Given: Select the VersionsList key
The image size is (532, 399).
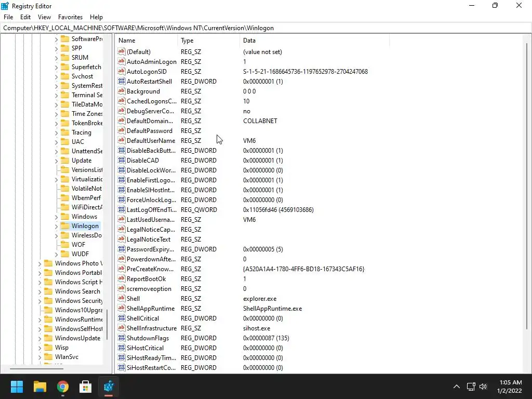Looking at the screenshot, I should tap(87, 170).
